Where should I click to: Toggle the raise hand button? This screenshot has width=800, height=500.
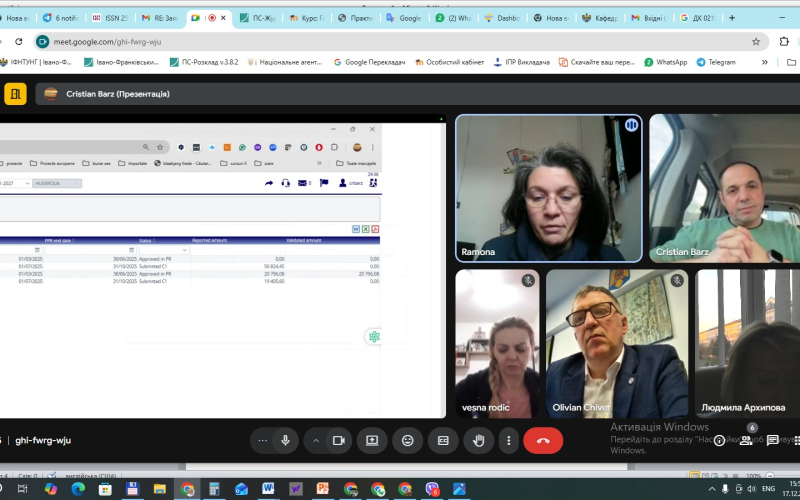(x=478, y=440)
